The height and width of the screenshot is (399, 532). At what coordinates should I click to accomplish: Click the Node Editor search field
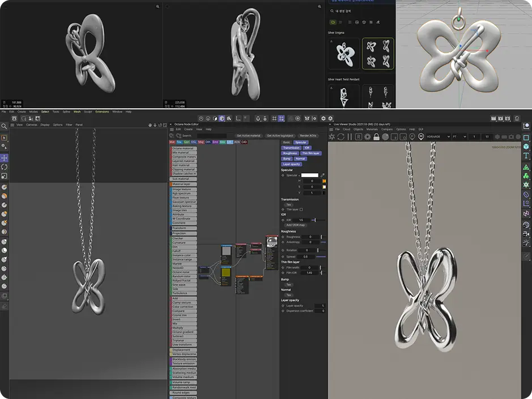point(212,136)
